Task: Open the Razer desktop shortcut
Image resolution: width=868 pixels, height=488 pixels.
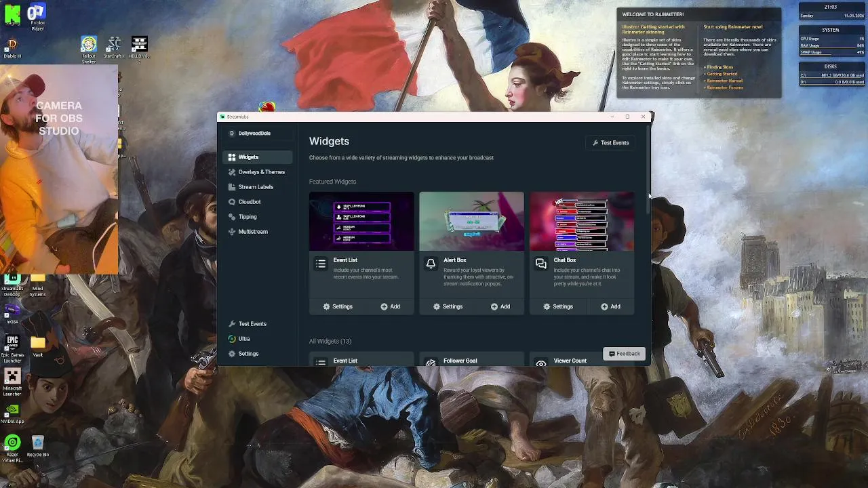Action: [12, 449]
